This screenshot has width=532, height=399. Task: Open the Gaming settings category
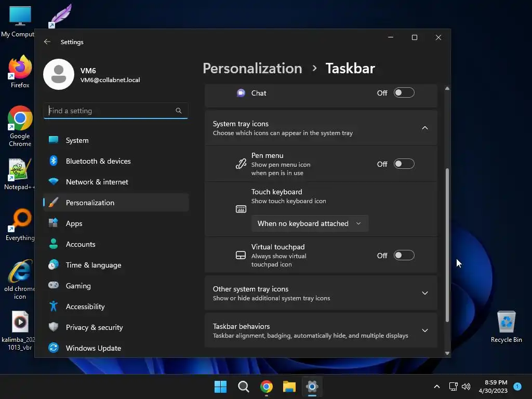[116, 286]
